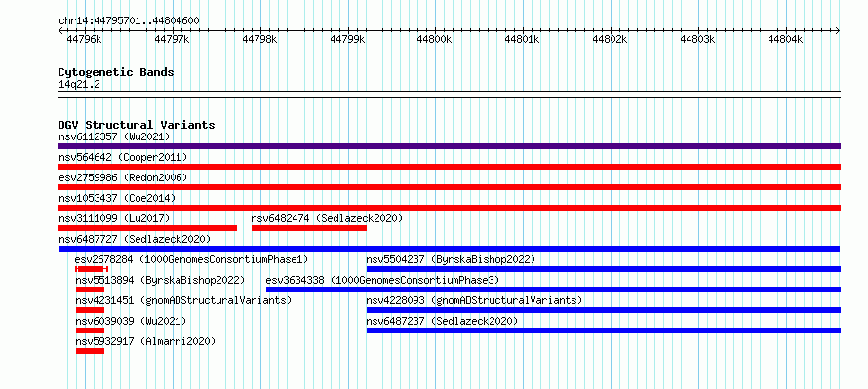This screenshot has width=868, height=389.
Task: Click the 44800k ruler tick label
Action: [x=435, y=39]
